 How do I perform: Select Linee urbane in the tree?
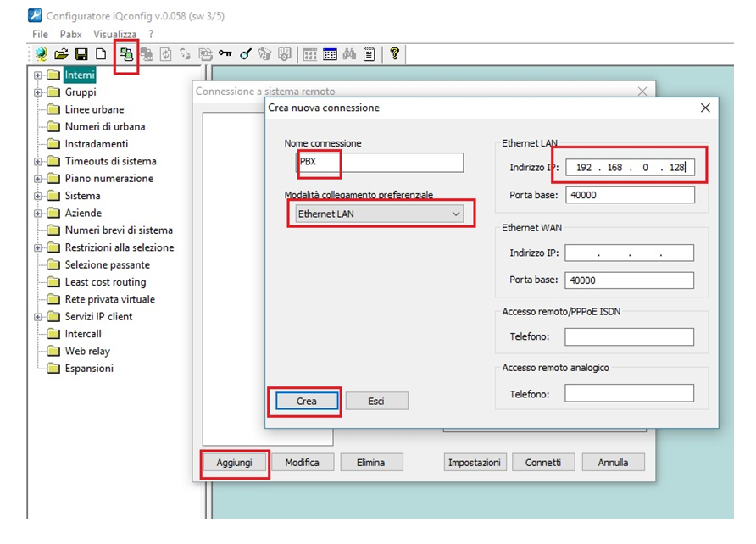coord(94,109)
